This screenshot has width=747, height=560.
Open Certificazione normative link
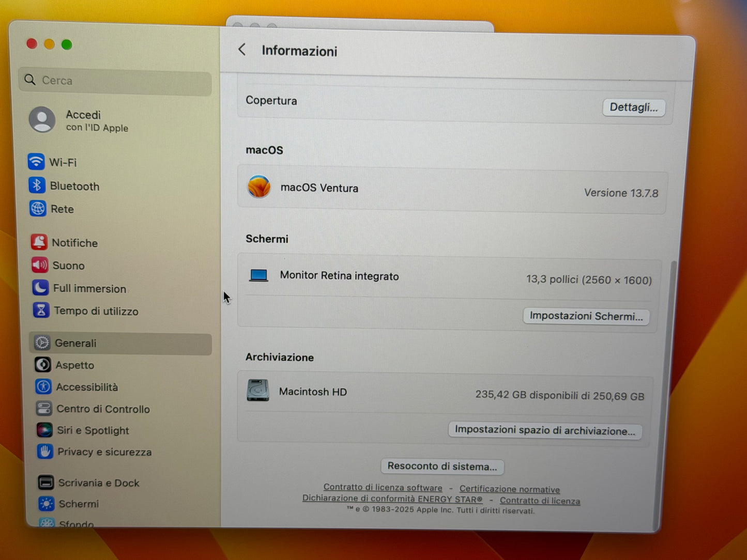(x=510, y=489)
